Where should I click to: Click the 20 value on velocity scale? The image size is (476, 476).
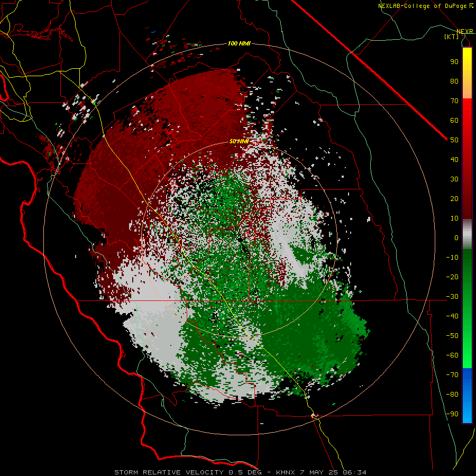tap(454, 199)
